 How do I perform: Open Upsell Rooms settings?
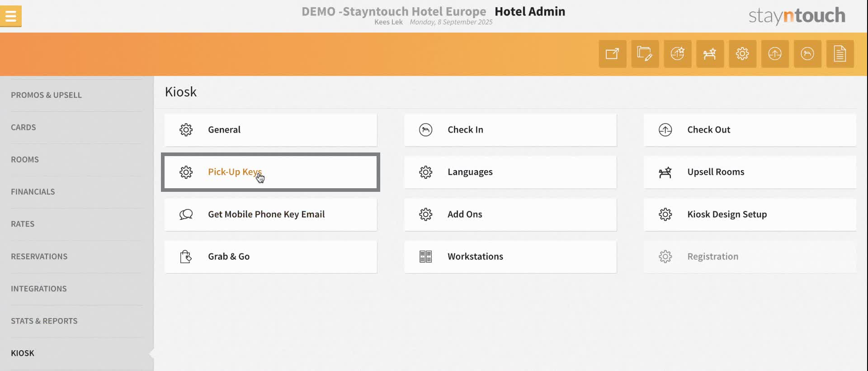[x=750, y=172]
